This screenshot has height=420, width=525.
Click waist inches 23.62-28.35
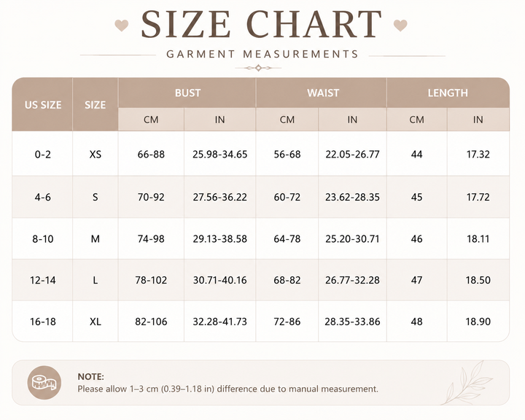pyautogui.click(x=352, y=197)
